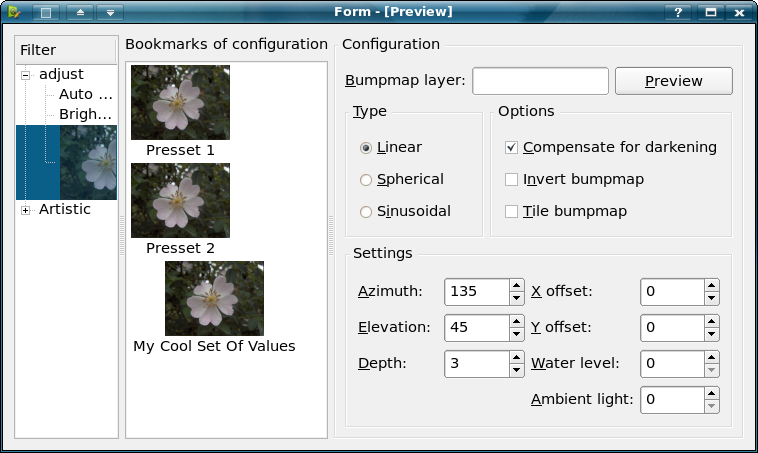Click the keep-above up arrow title bar button
758x453 pixels.
click(80, 12)
